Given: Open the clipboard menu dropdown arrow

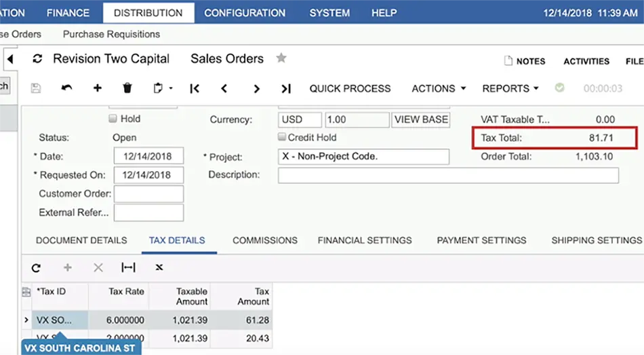Looking at the screenshot, I should (171, 88).
